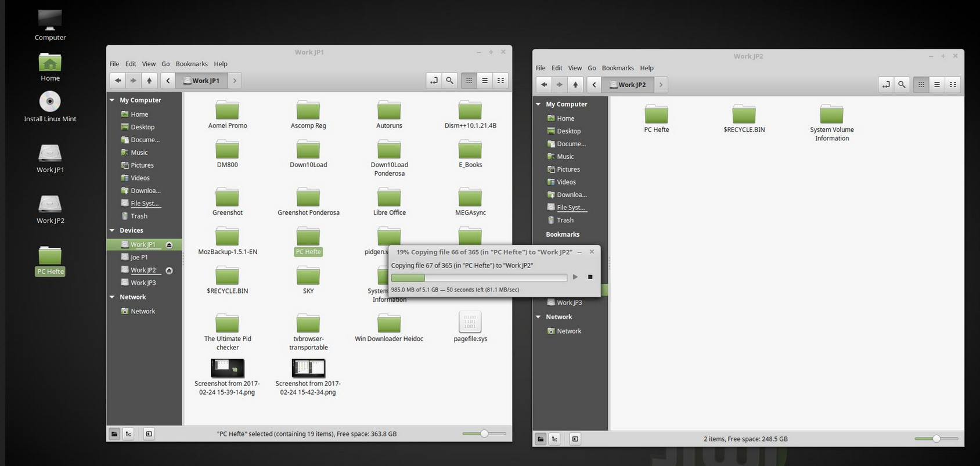The height and width of the screenshot is (466, 980).
Task: Launch Install Linux Mint from desktop
Action: tap(50, 107)
